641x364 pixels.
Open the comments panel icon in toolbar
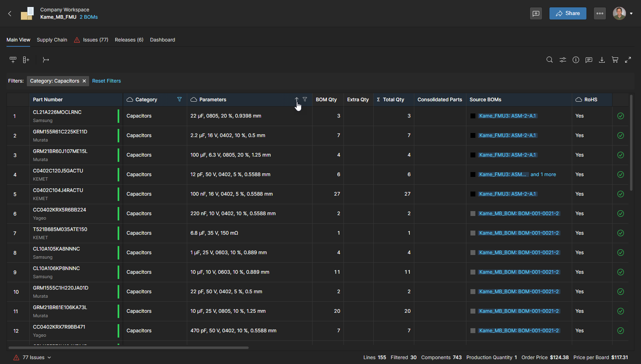[x=589, y=60]
